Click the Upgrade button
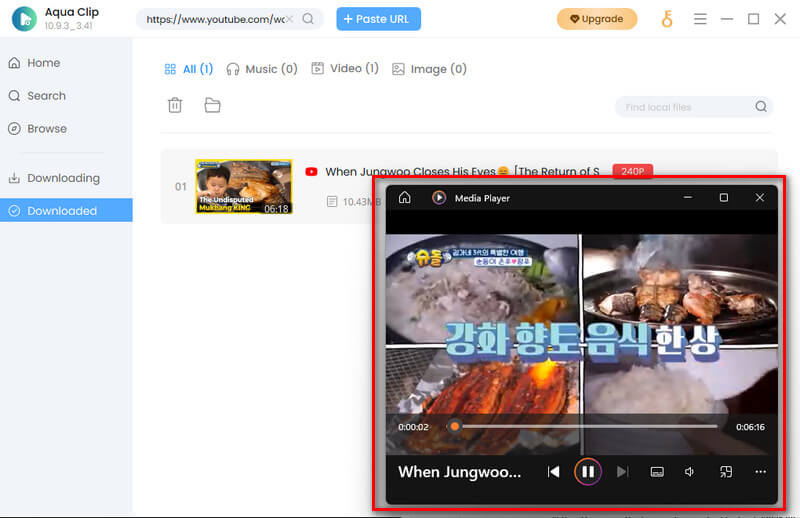800x518 pixels. coord(596,19)
